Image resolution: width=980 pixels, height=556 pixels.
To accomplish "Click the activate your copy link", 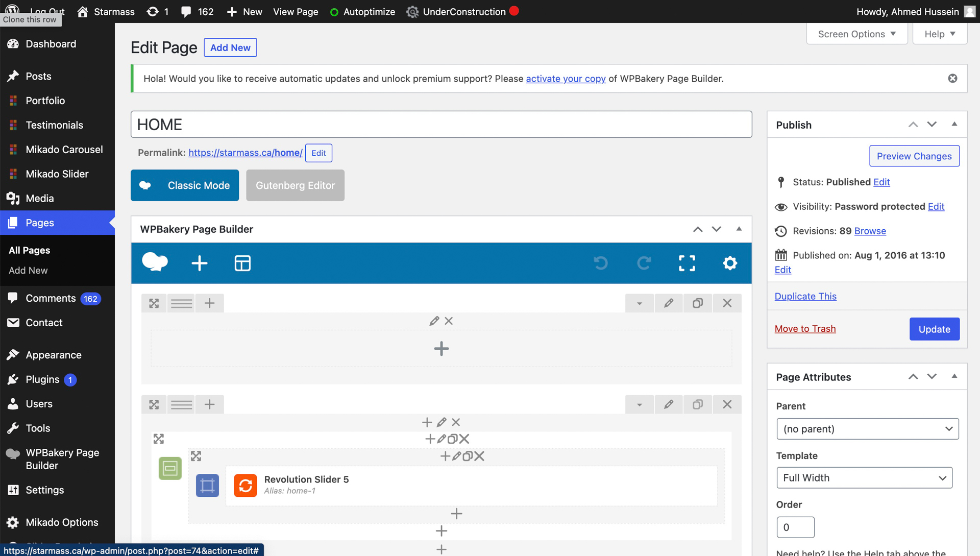I will (x=566, y=79).
